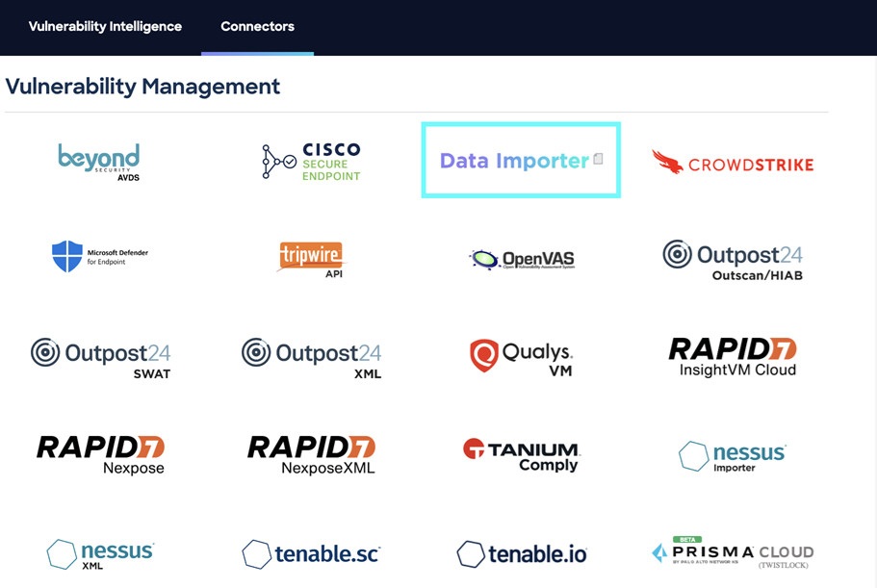Open the Rapid7 Nexpose connector

point(101,455)
